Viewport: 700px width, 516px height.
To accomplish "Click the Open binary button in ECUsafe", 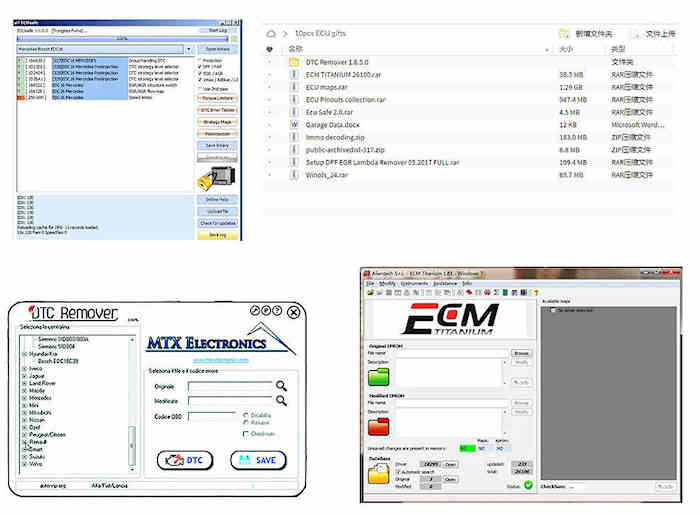I will coord(218,49).
